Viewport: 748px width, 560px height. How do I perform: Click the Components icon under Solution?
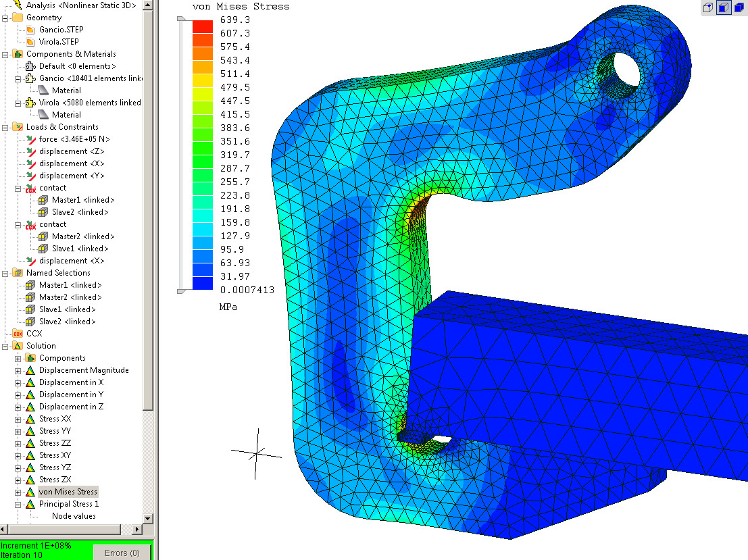click(30, 358)
